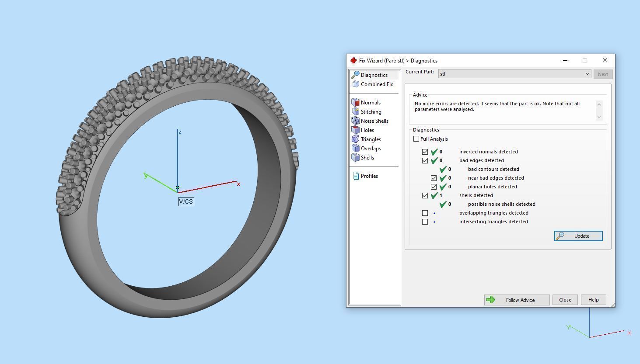This screenshot has width=640, height=364.
Task: Click the "bad contours detected" text
Action: (x=493, y=170)
